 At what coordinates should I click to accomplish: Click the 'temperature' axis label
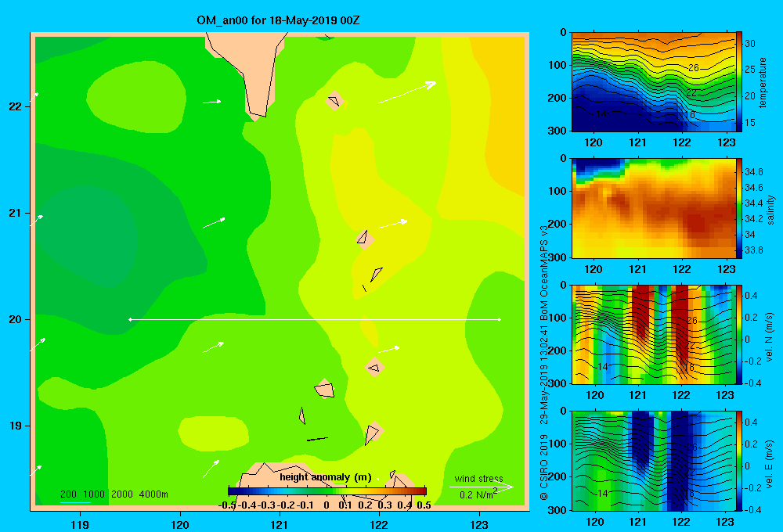pyautogui.click(x=762, y=82)
